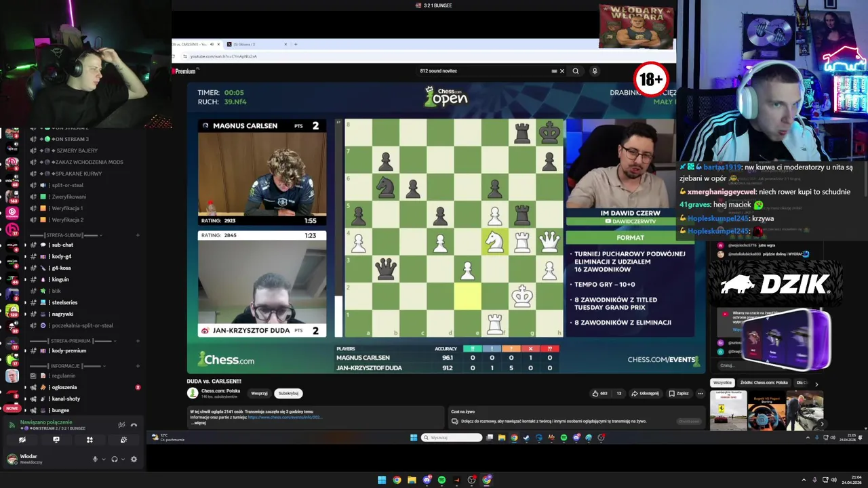Click the Subskrybuj button

pyautogui.click(x=288, y=393)
